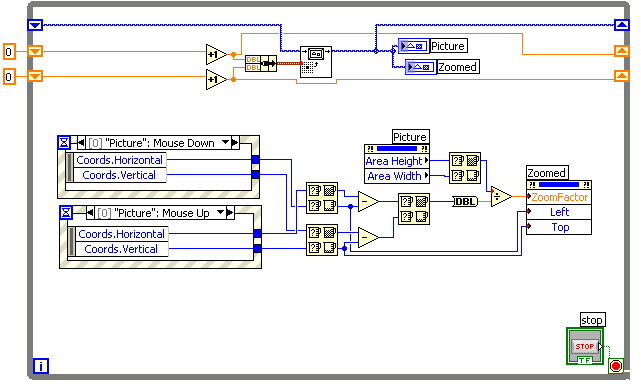Image resolution: width=641 pixels, height=392 pixels.
Task: Click the upper subtract function node
Action: (368, 202)
